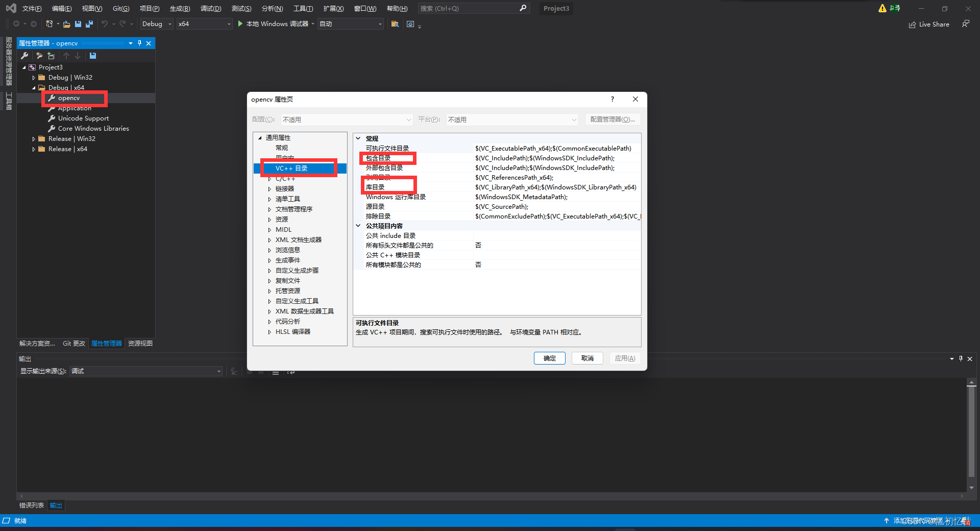Click the Save All icon

tap(89, 24)
